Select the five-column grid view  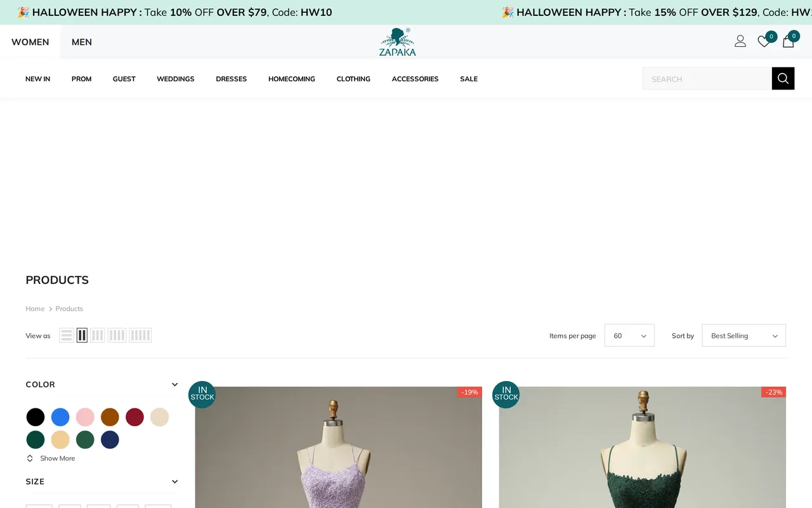(140, 335)
